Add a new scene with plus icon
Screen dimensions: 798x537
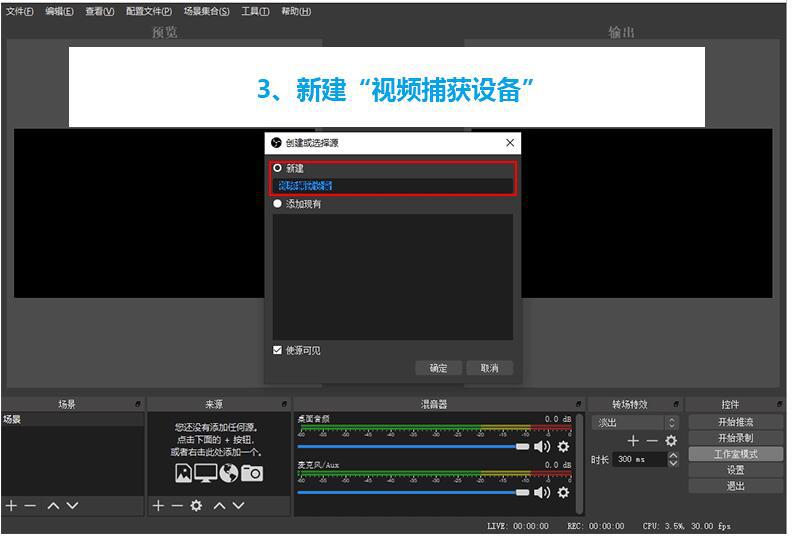coord(11,505)
